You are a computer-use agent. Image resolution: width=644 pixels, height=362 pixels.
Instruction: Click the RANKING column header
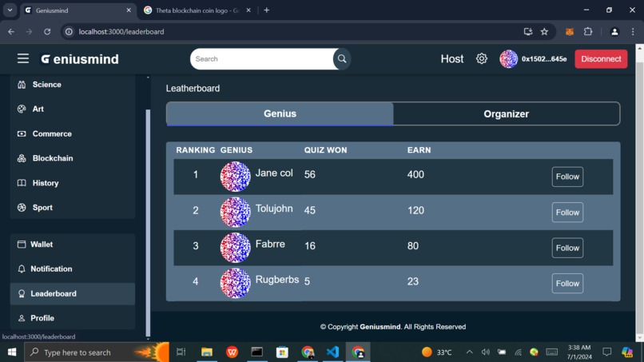196,150
